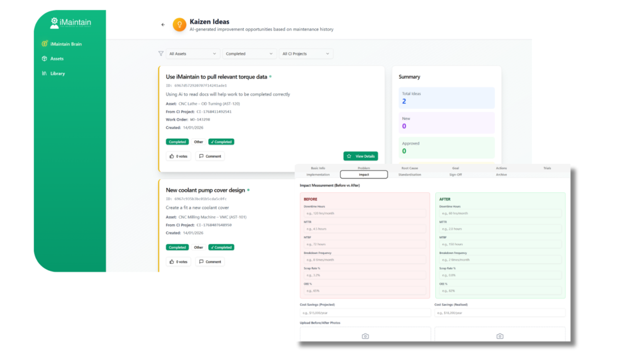
Task: Switch to the Root Cause tab
Action: [x=409, y=168]
